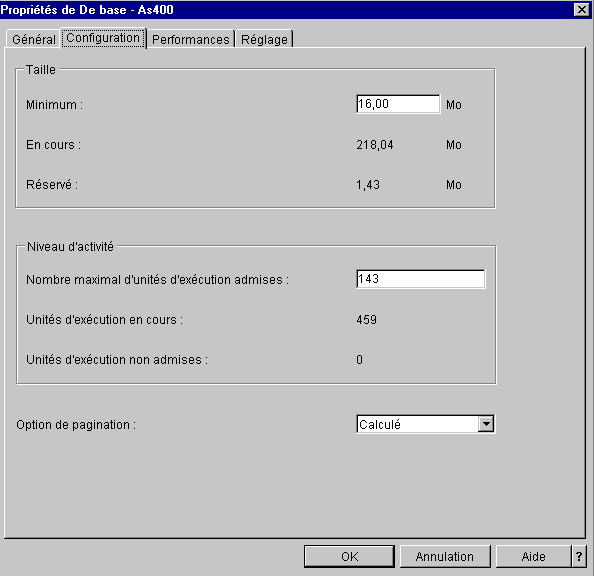Go to the Réglage tab
594x576 pixels.
point(264,39)
